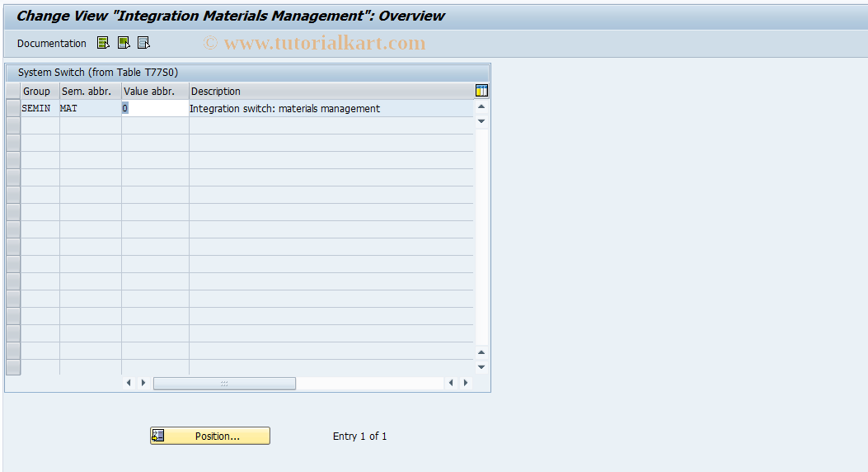This screenshot has width=868, height=472.
Task: Click top scroll down arrow below header
Action: [x=481, y=120]
